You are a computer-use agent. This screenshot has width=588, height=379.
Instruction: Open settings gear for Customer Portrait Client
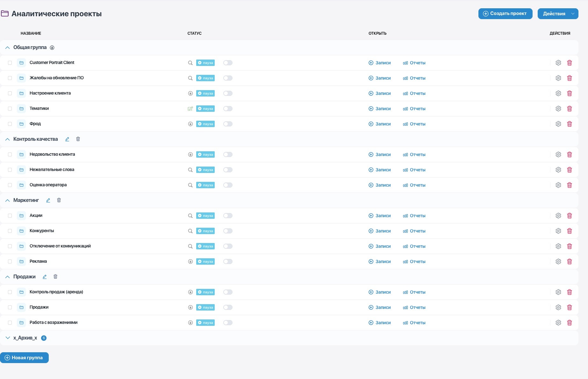pyautogui.click(x=558, y=63)
